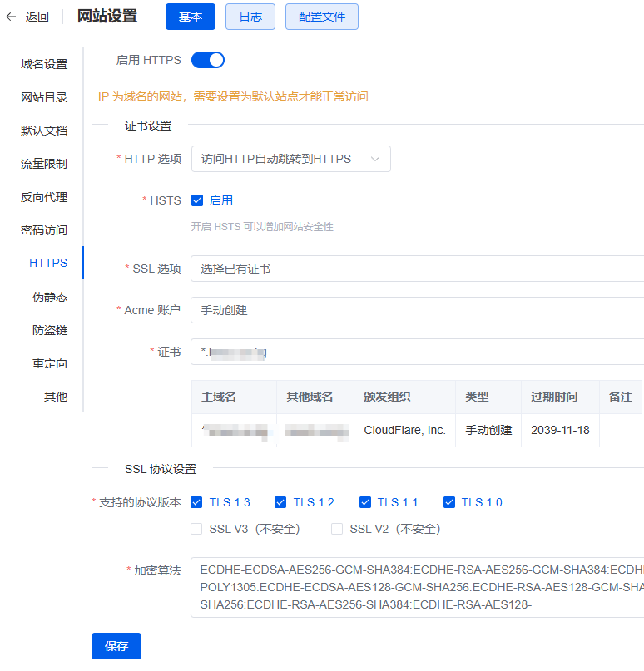Click the HTTP 选项 dropdown chevron
The image size is (644, 671).
(375, 159)
